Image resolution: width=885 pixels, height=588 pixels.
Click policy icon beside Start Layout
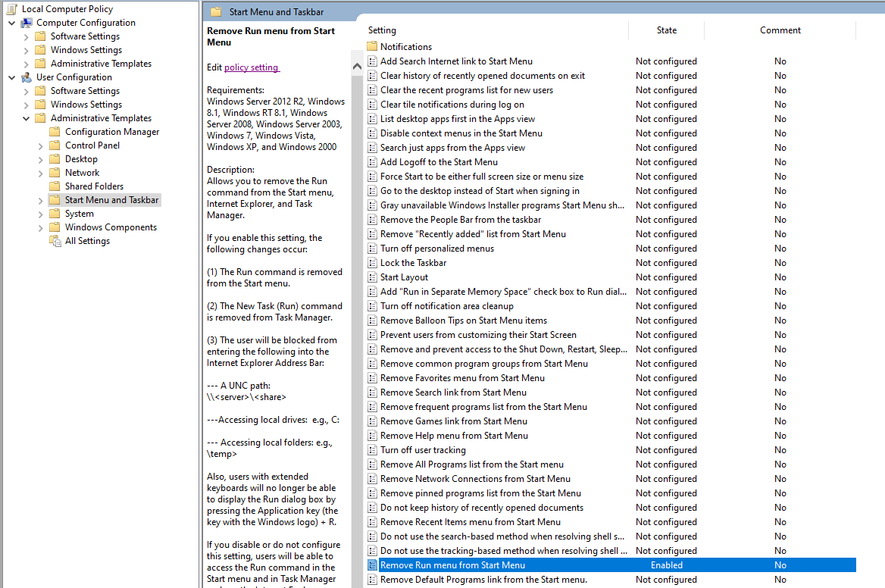372,277
